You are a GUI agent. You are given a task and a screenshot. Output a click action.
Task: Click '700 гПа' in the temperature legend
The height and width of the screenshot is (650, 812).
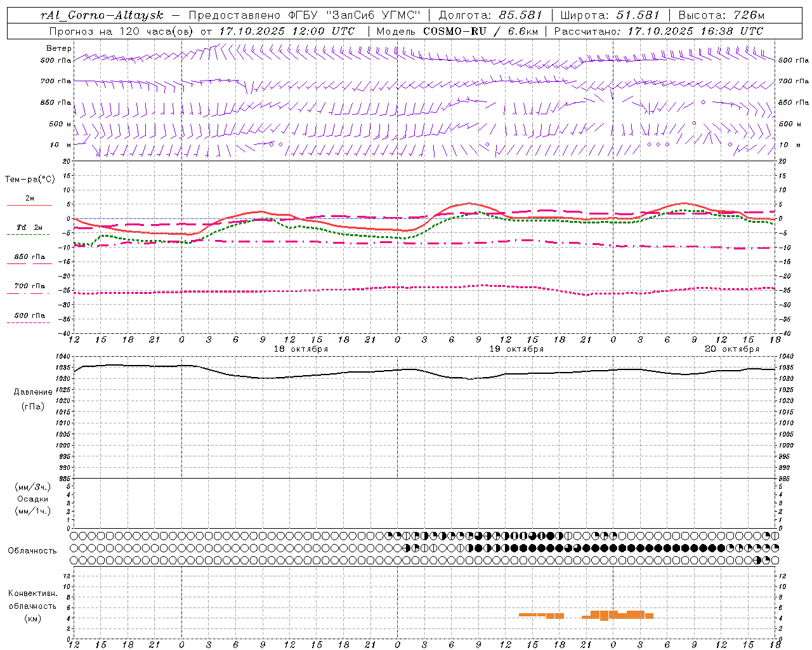pyautogui.click(x=30, y=286)
